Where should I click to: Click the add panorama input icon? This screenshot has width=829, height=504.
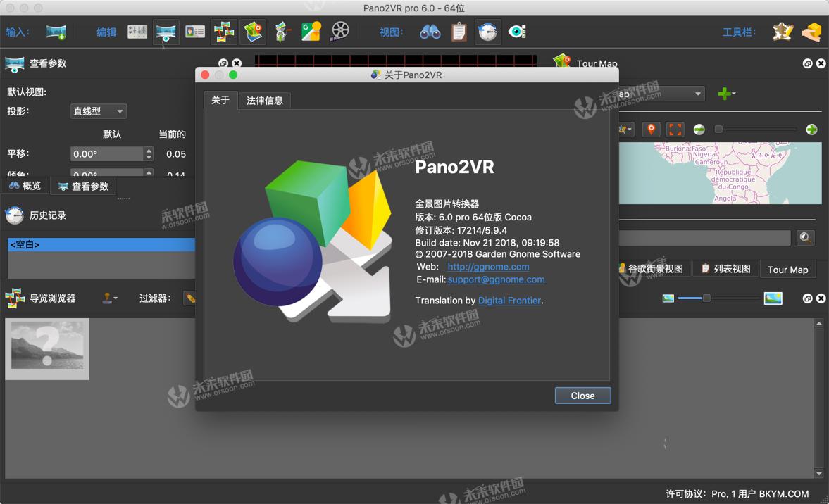(x=56, y=32)
